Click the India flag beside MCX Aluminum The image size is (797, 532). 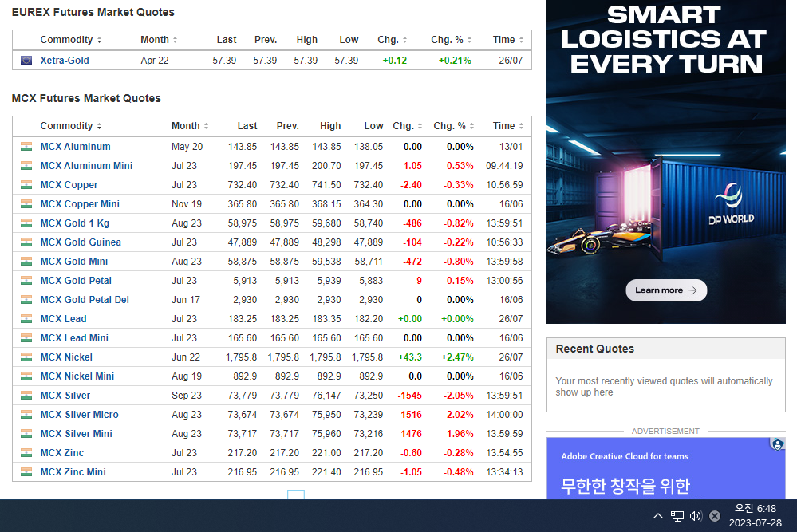(26, 147)
